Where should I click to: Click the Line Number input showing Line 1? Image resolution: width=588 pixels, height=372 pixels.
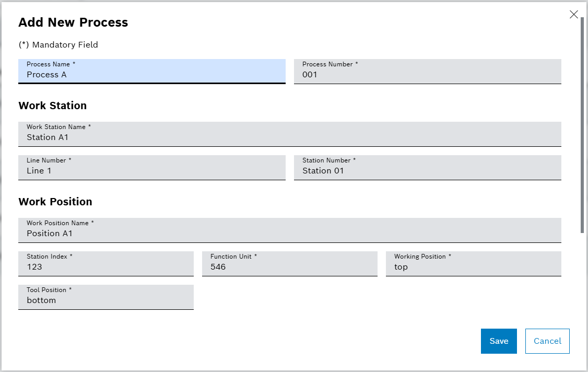coord(151,168)
